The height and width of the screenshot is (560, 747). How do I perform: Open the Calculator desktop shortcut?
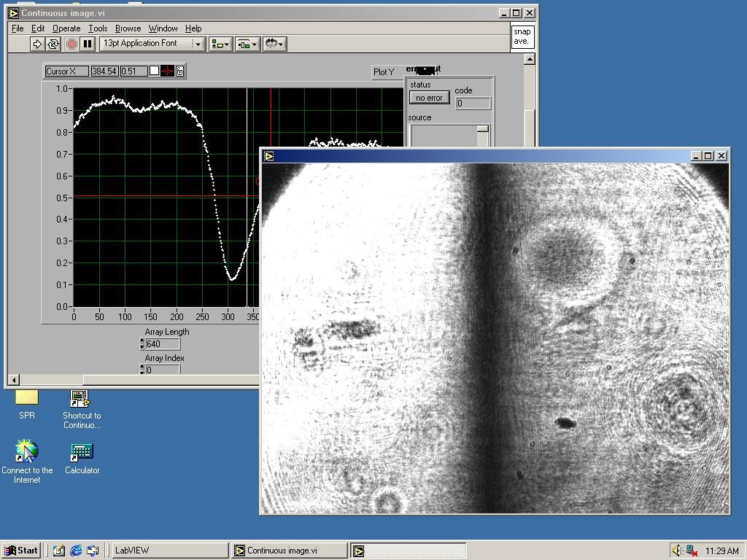click(81, 454)
